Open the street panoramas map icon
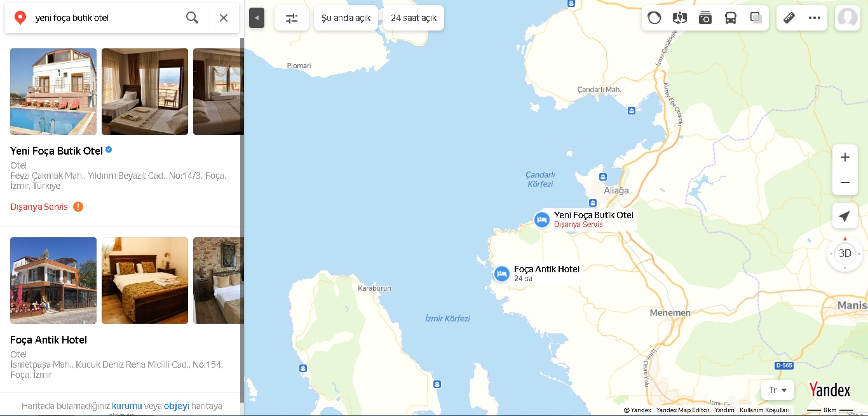This screenshot has width=868, height=416. point(680,18)
